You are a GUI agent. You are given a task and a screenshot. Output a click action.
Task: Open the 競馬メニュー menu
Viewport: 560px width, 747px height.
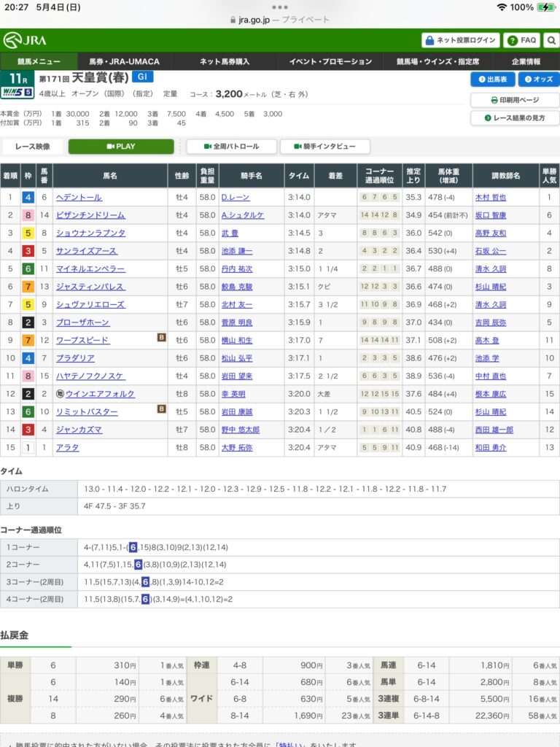(39, 61)
